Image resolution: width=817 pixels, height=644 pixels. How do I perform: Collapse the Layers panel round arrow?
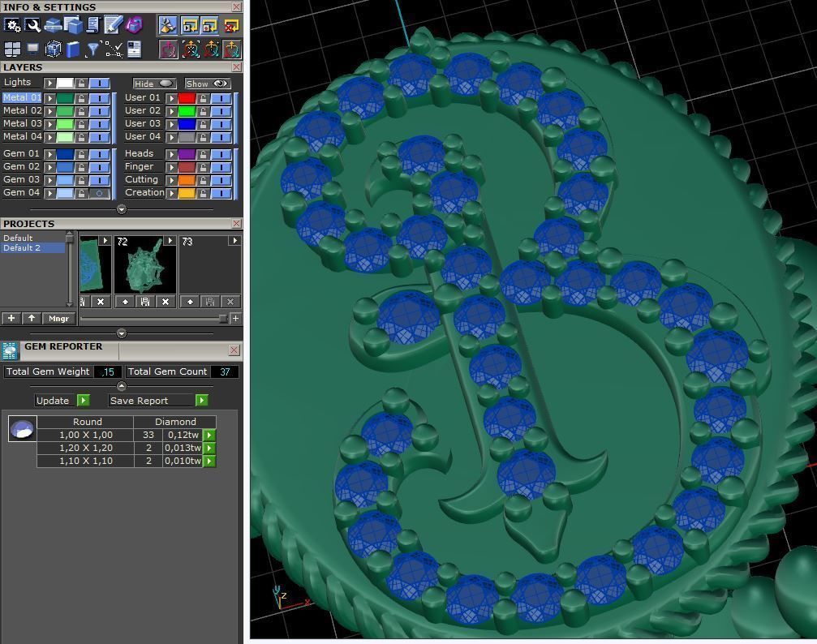(x=122, y=209)
